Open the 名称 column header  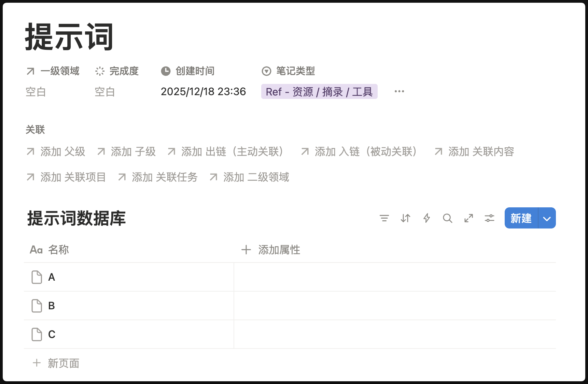[x=58, y=250]
